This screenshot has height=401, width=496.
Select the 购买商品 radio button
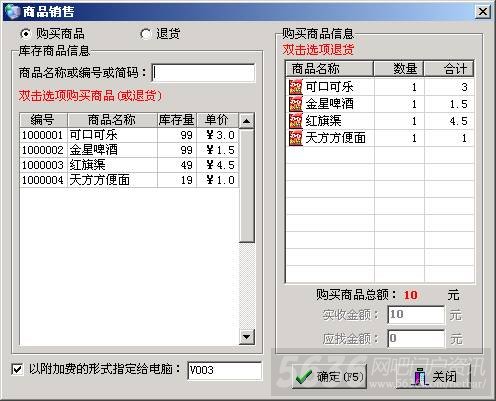click(26, 34)
